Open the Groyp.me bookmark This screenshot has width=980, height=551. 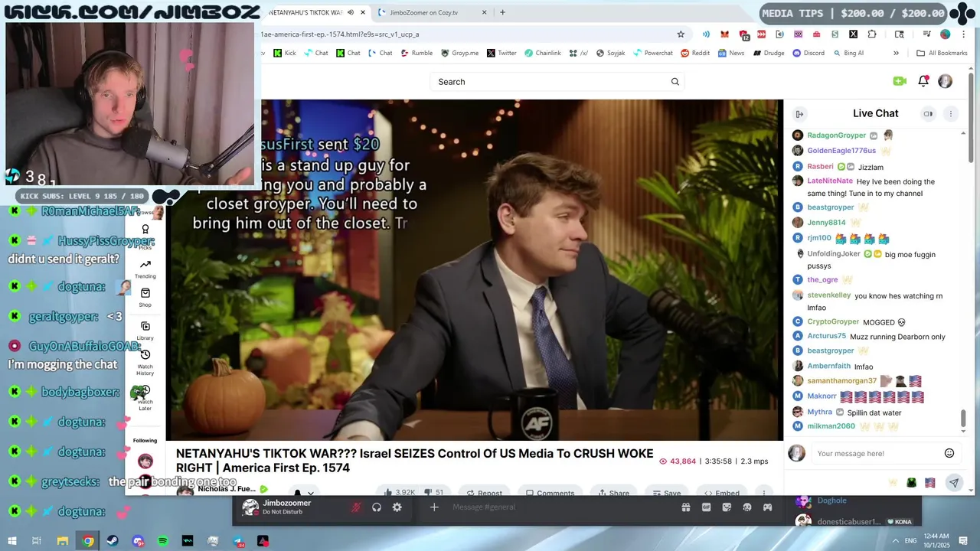coord(459,54)
